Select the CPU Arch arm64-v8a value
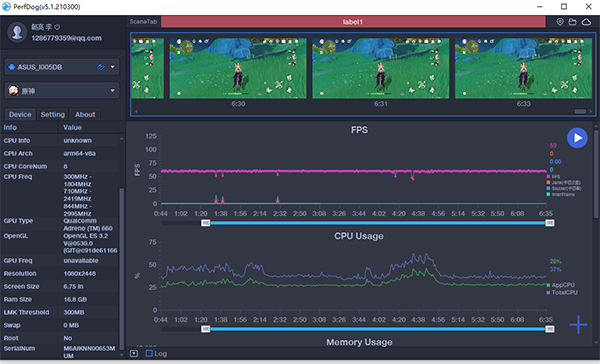This screenshot has height=364, width=600. tap(80, 153)
